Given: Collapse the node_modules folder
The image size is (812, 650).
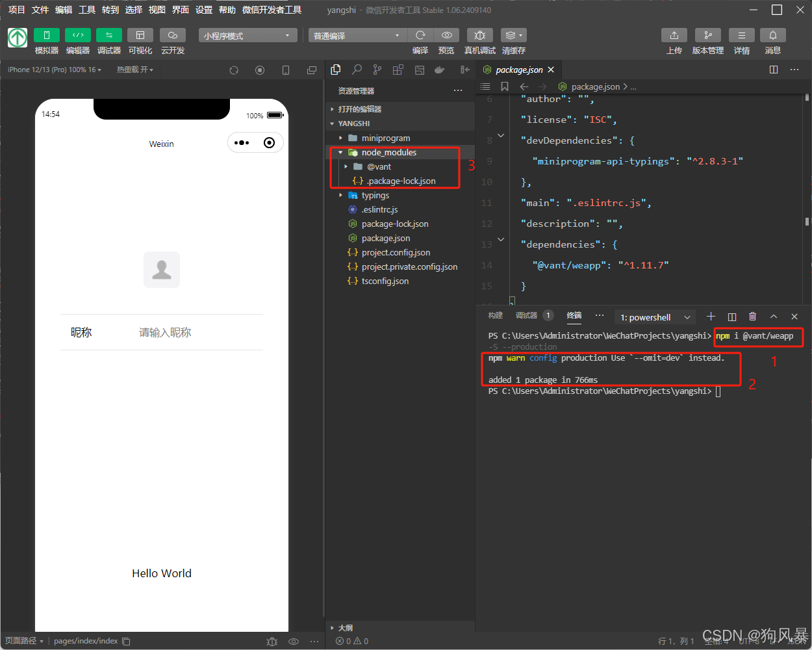Looking at the screenshot, I should [340, 152].
